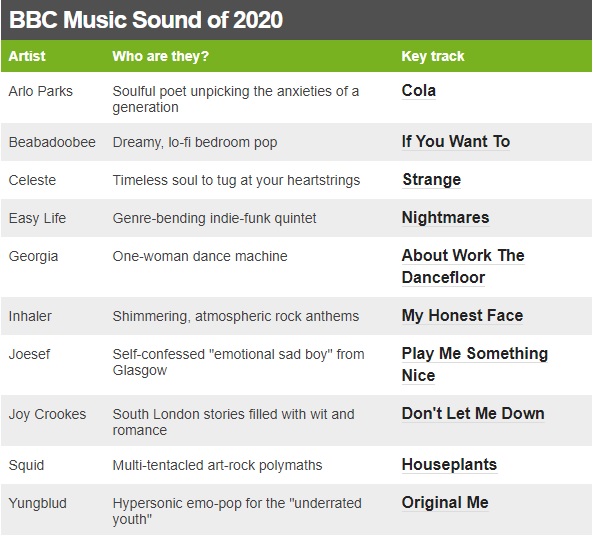The height and width of the screenshot is (536, 593).
Task: Click the My Honest Face link
Action: [463, 315]
